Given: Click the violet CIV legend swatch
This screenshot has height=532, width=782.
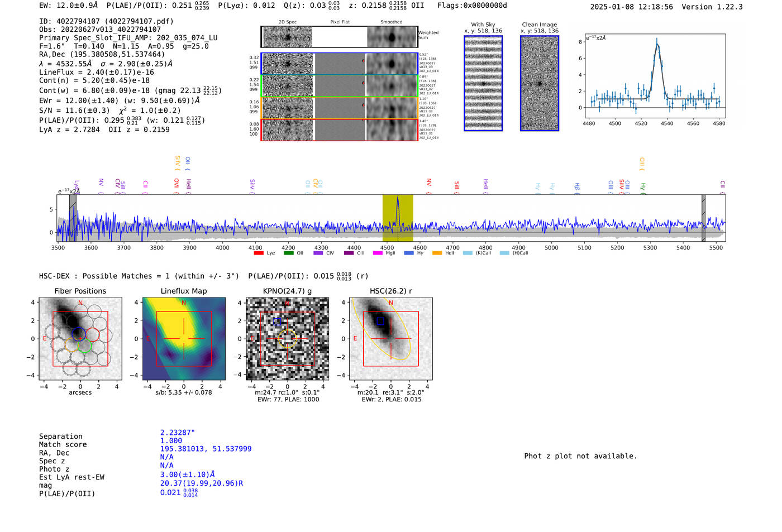Looking at the screenshot, I should pos(318,253).
